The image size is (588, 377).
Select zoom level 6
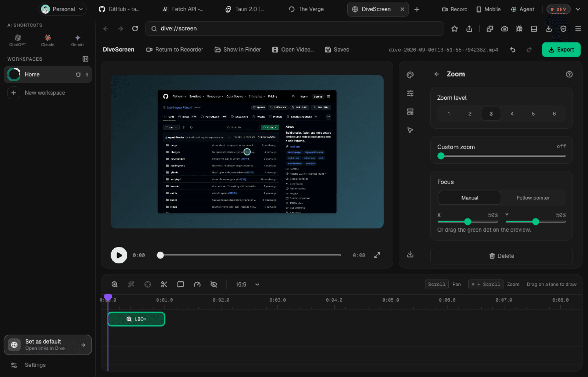pyautogui.click(x=554, y=114)
